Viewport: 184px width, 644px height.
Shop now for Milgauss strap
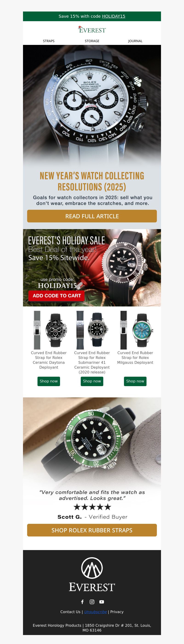pyautogui.click(x=135, y=381)
